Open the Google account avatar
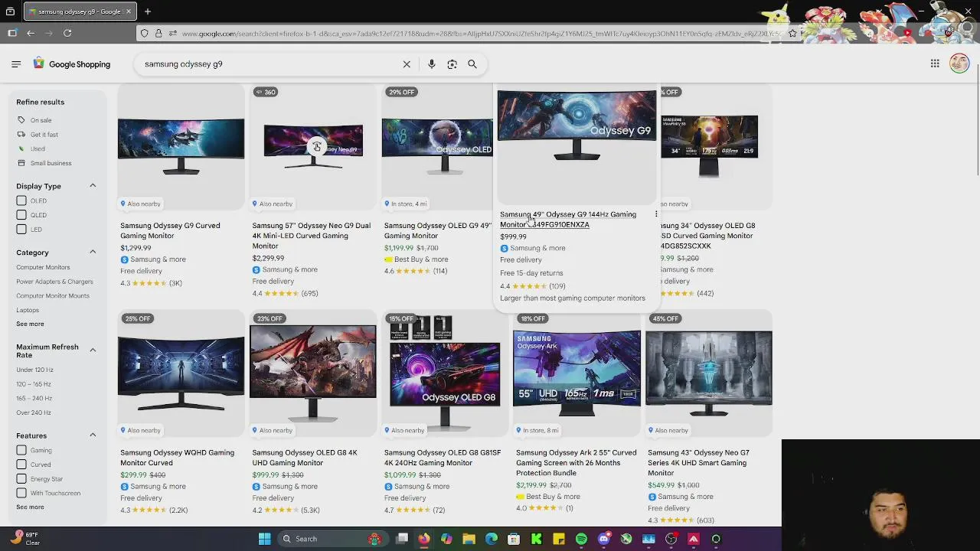The image size is (980, 551). pos(959,64)
